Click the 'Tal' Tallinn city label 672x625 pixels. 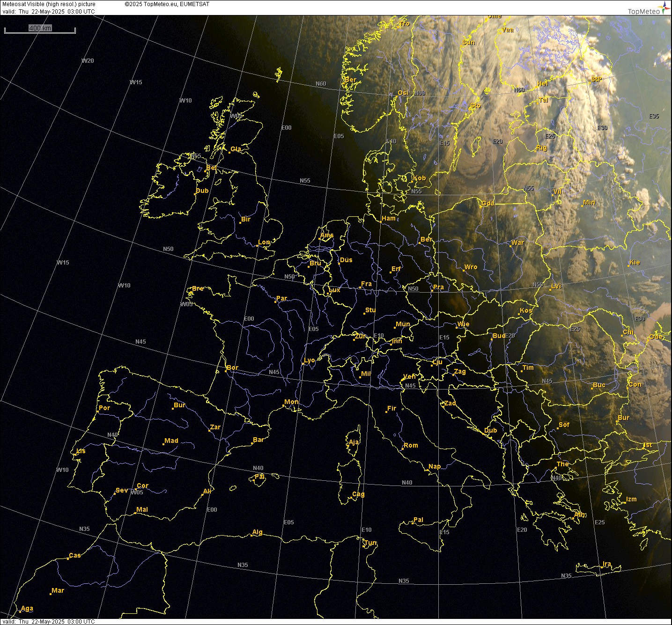tap(543, 100)
